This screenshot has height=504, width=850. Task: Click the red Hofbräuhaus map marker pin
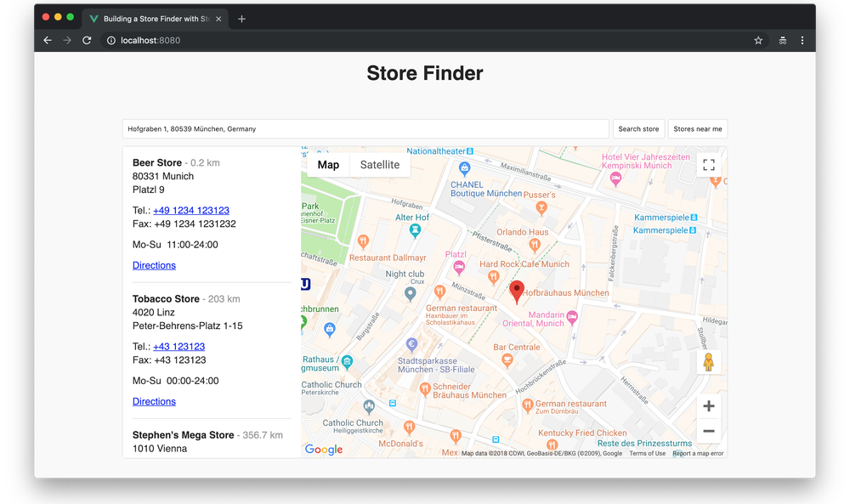[517, 292]
